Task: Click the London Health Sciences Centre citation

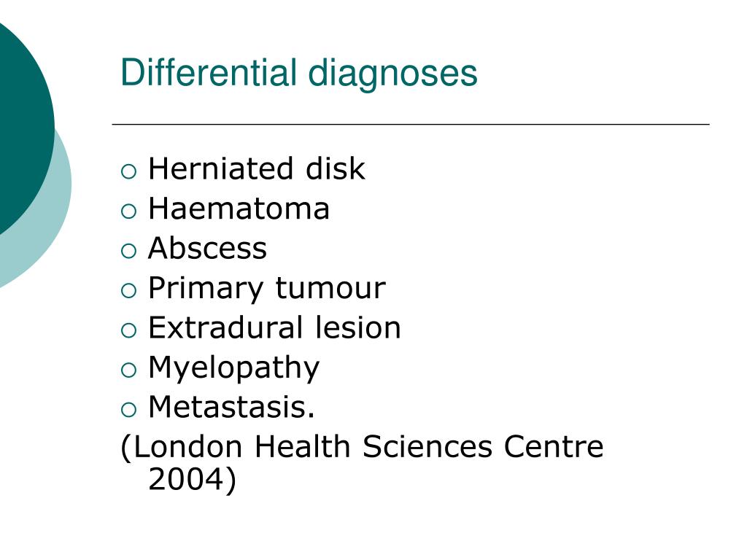Action: click(x=362, y=447)
